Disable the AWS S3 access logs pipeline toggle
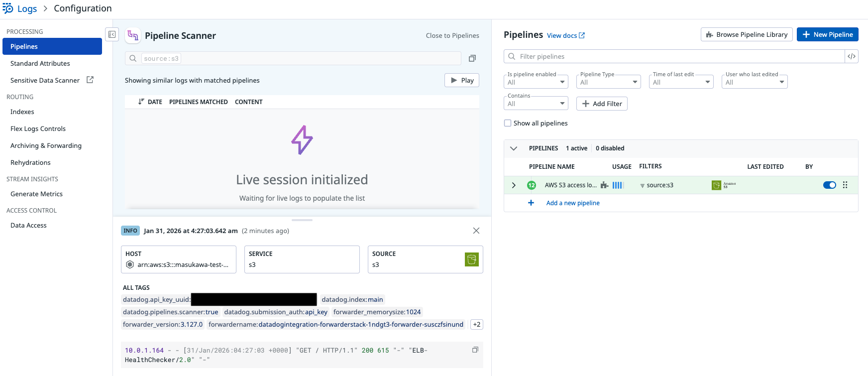 [x=829, y=185]
